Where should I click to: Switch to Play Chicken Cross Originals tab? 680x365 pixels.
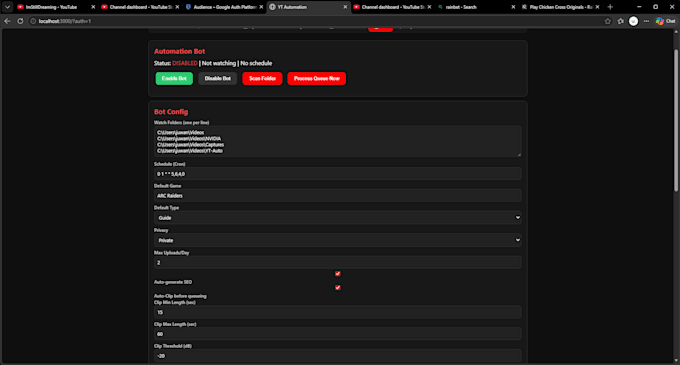point(560,7)
